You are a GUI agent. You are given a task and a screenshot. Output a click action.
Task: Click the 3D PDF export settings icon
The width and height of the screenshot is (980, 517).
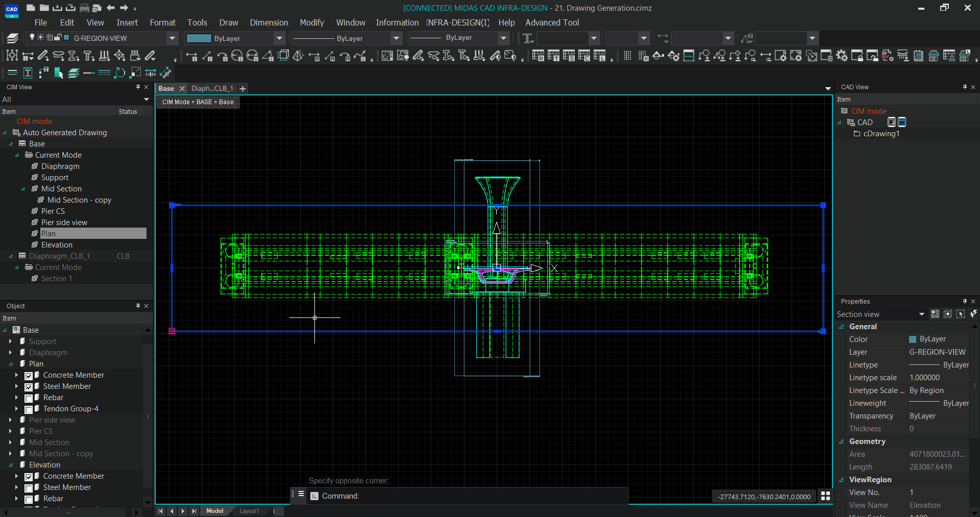(x=888, y=56)
